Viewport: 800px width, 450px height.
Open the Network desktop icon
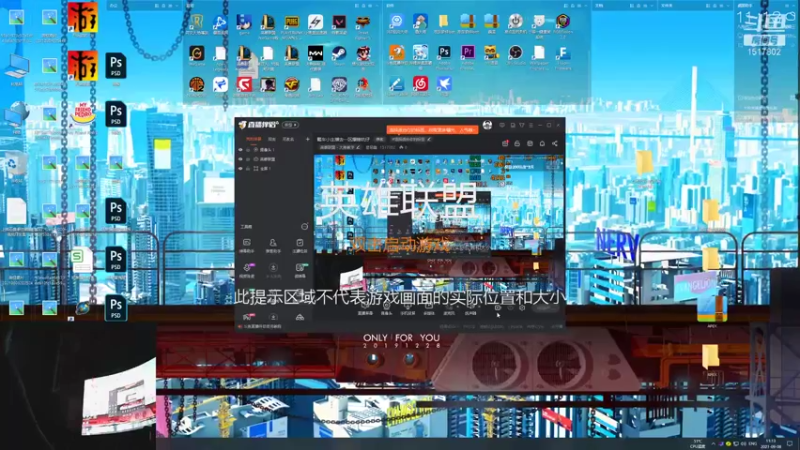click(17, 116)
